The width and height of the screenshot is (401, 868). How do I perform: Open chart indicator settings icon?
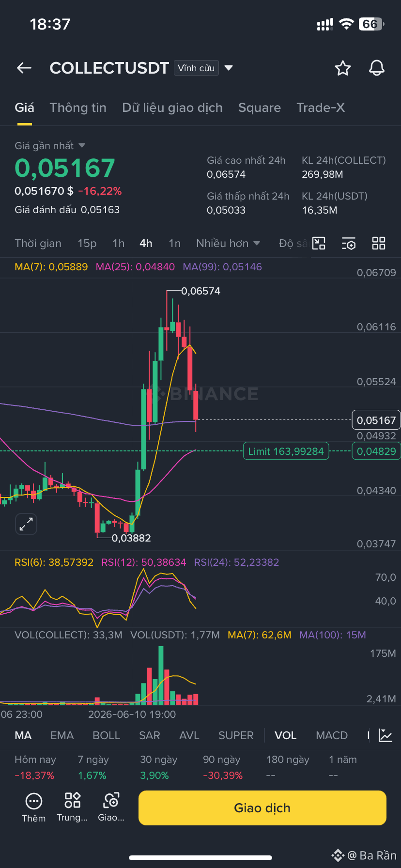(x=349, y=243)
